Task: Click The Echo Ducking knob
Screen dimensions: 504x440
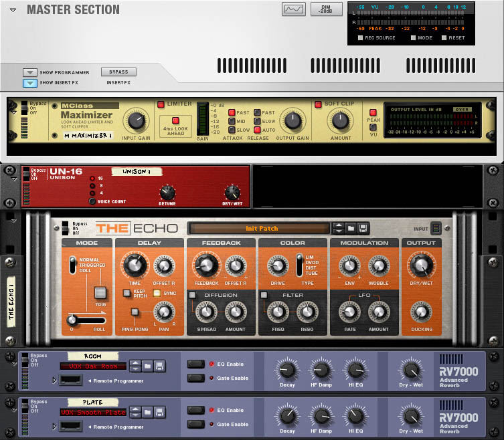Action: [421, 312]
